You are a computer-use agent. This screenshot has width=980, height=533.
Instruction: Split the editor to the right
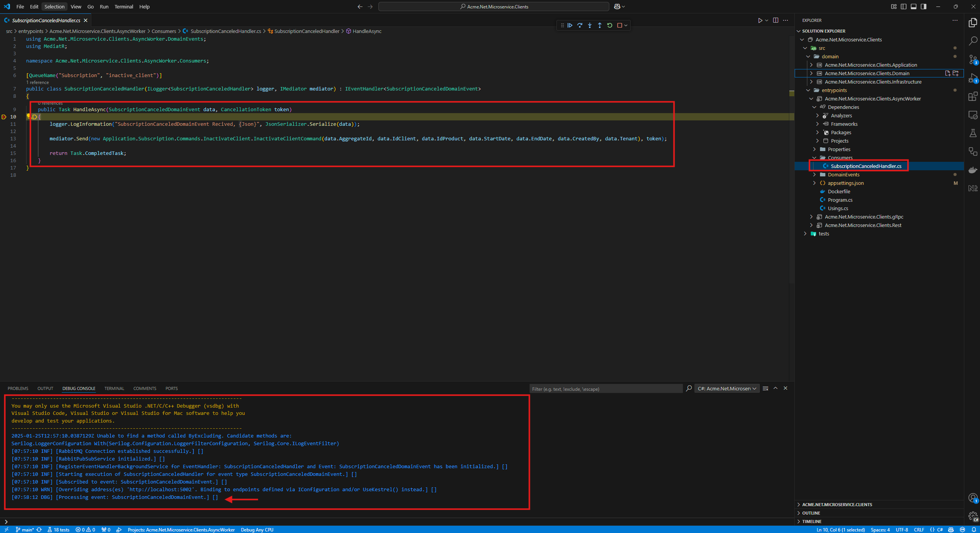point(775,20)
